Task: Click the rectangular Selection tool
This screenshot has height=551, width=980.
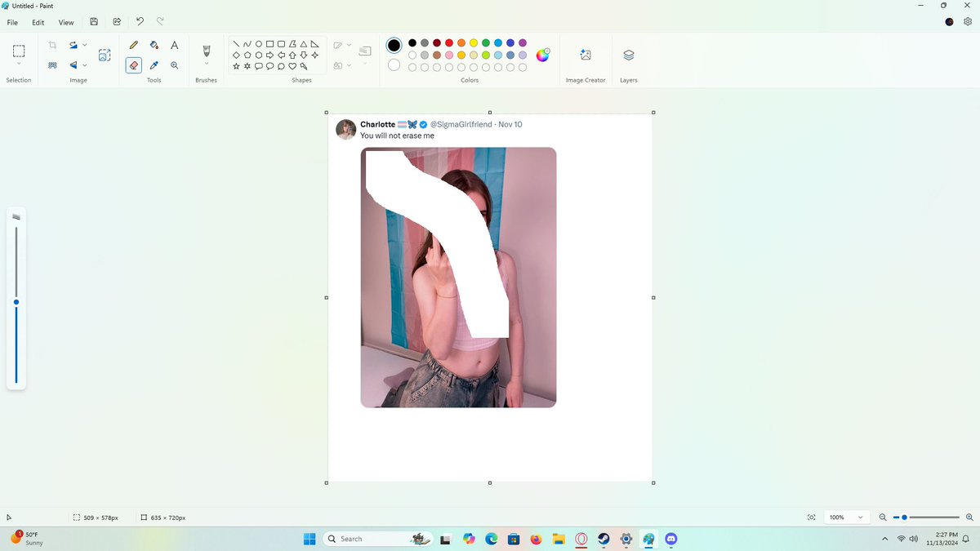Action: [19, 51]
